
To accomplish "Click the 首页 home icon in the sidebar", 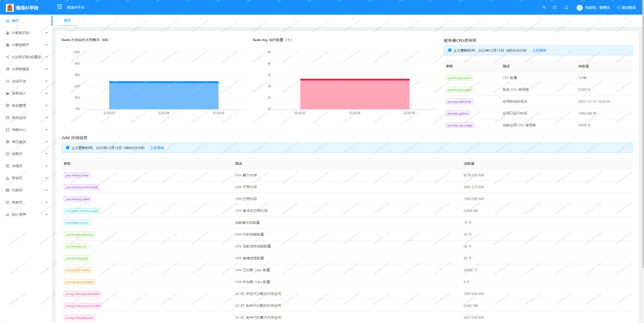I will (x=7, y=20).
